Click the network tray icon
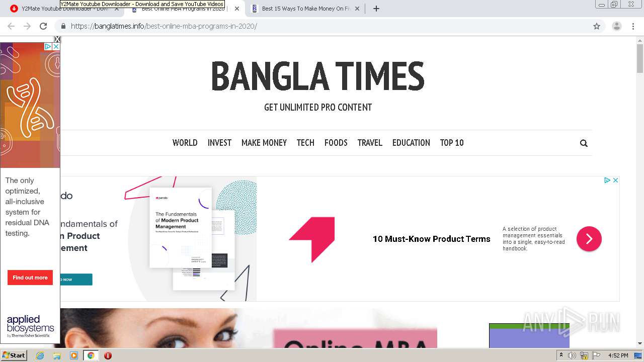Image resolution: width=644 pixels, height=362 pixels. tap(584, 355)
